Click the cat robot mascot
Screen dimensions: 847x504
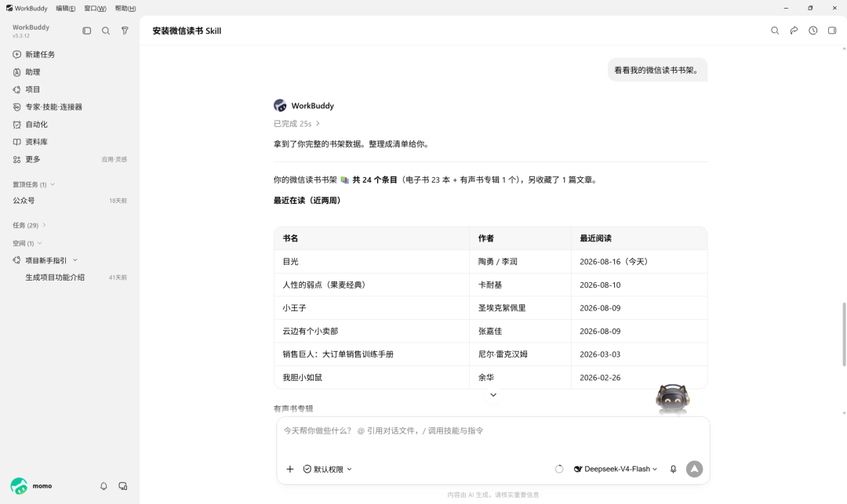(673, 399)
